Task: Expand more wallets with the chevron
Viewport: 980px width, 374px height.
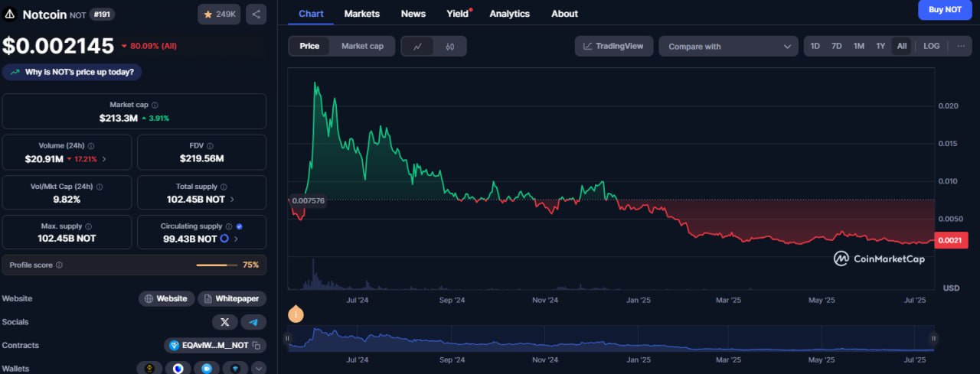Action: click(259, 369)
